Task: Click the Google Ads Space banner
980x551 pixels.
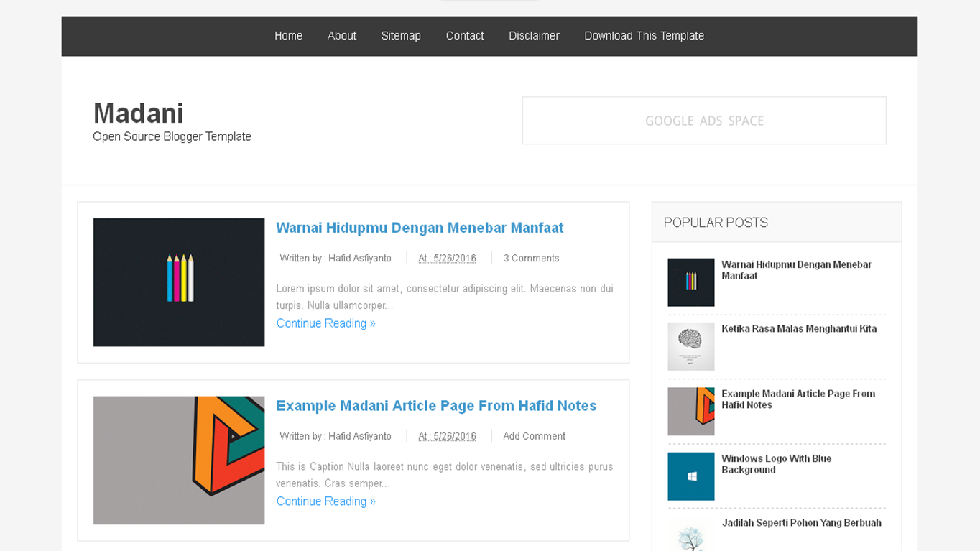Action: [704, 121]
